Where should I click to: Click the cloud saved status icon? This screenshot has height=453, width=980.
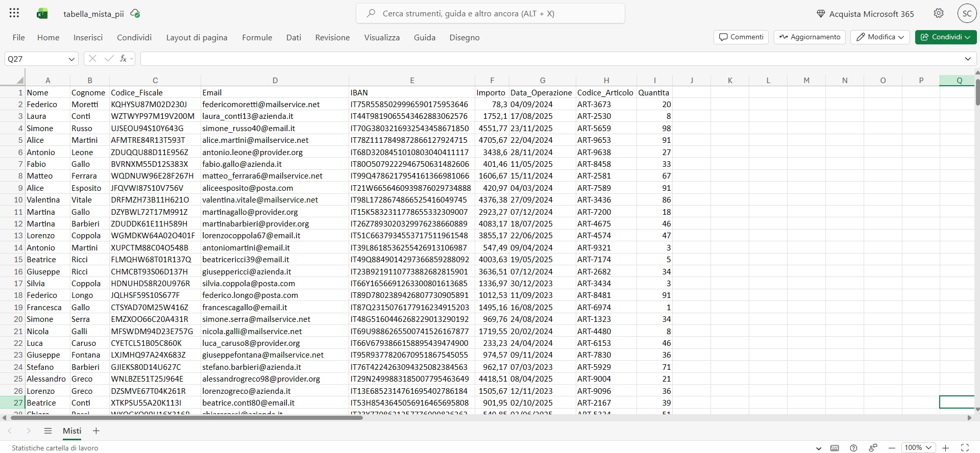pos(135,14)
